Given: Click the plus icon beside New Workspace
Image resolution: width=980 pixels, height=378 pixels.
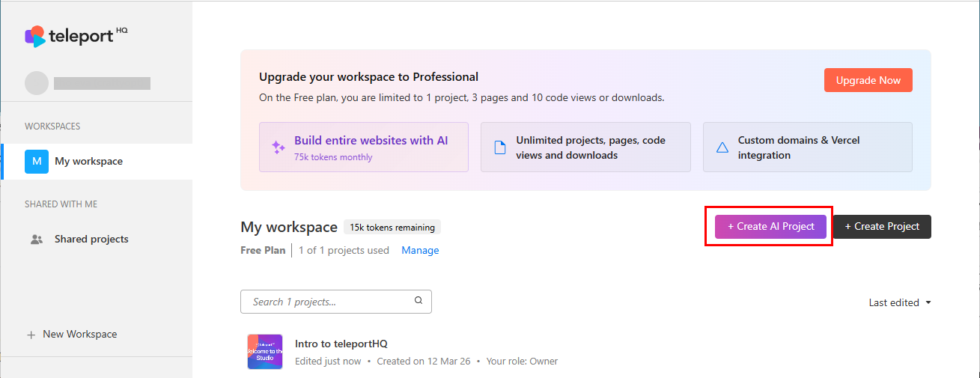Looking at the screenshot, I should (x=31, y=335).
